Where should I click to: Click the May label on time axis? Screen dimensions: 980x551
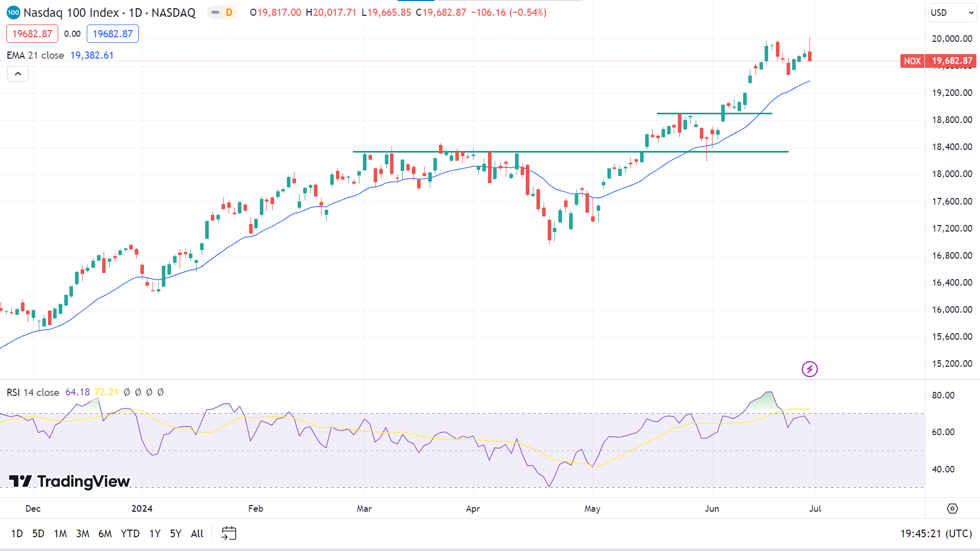[x=592, y=509]
